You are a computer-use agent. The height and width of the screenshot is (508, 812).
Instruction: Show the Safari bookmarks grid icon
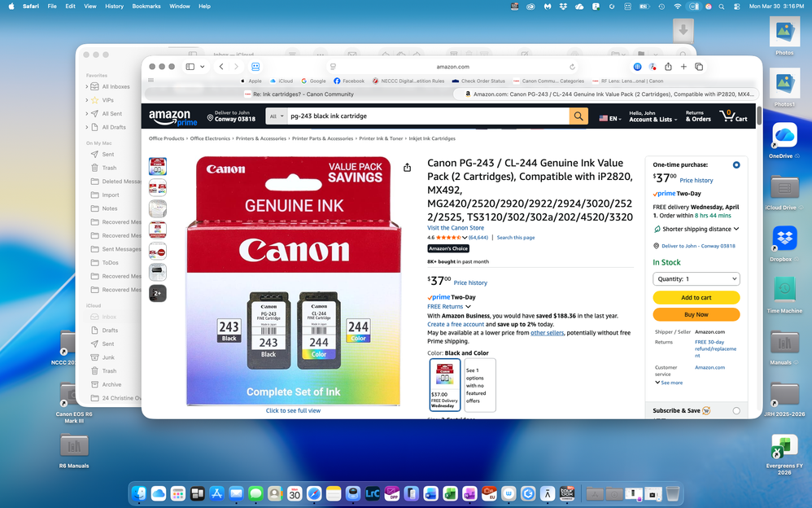click(x=151, y=81)
